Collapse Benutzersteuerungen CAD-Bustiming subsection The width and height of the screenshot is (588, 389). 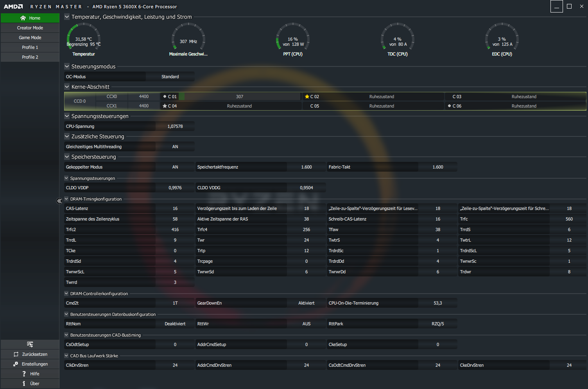[x=66, y=335]
